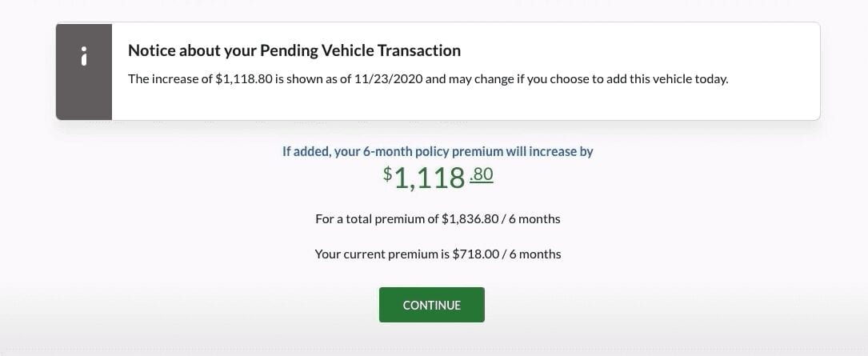Click the total premium of $1,836.80 text

[x=438, y=219]
